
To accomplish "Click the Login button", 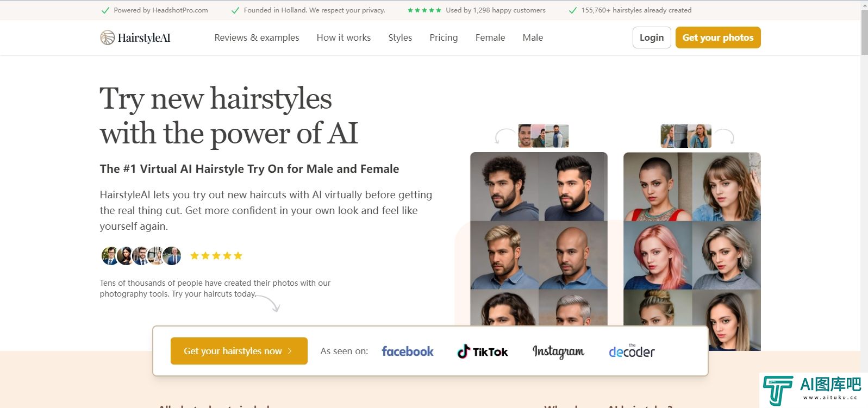I will (x=652, y=37).
